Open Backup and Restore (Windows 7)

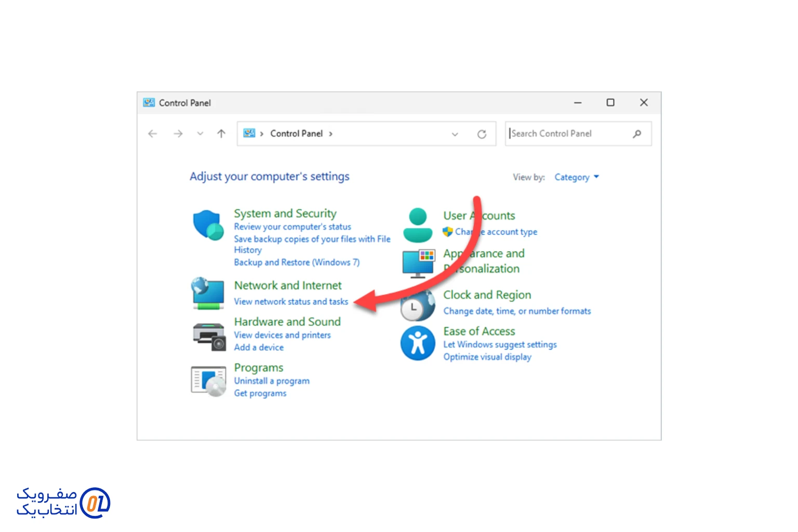[x=297, y=262]
